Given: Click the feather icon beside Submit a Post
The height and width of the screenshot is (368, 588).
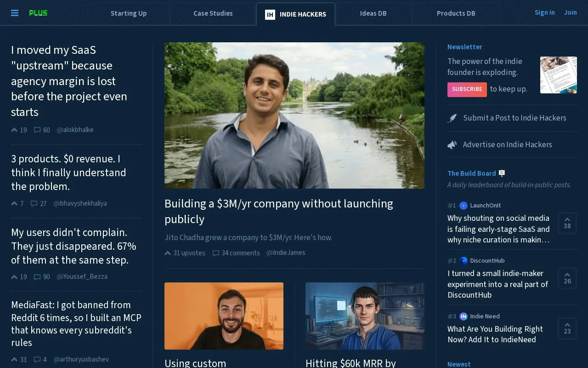Looking at the screenshot, I should click(452, 118).
